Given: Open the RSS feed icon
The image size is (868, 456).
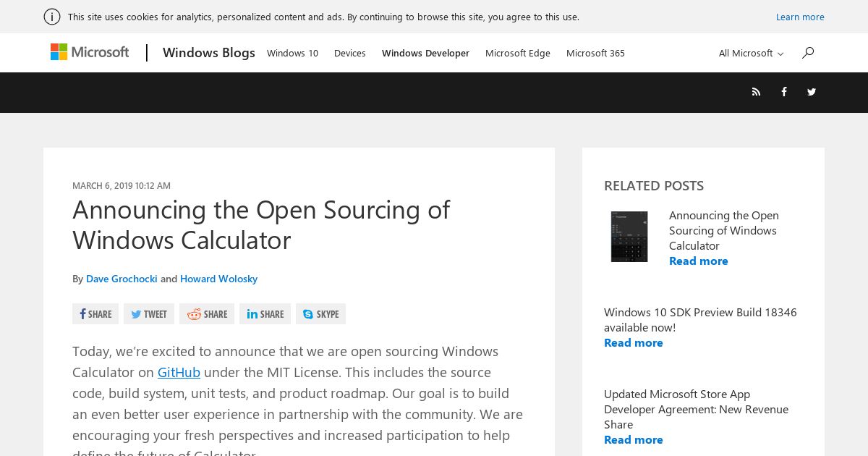Looking at the screenshot, I should pyautogui.click(x=756, y=92).
